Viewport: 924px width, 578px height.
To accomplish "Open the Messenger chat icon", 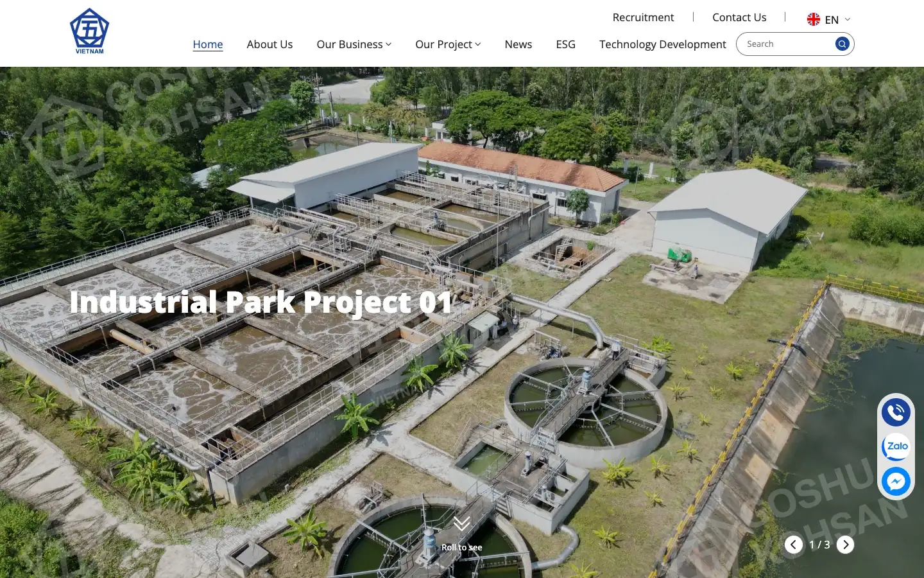I will [x=896, y=481].
